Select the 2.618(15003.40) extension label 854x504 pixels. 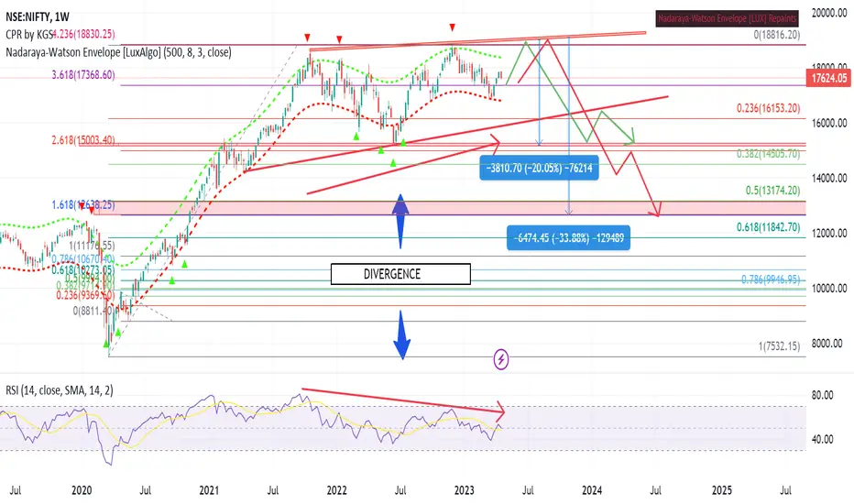83,140
